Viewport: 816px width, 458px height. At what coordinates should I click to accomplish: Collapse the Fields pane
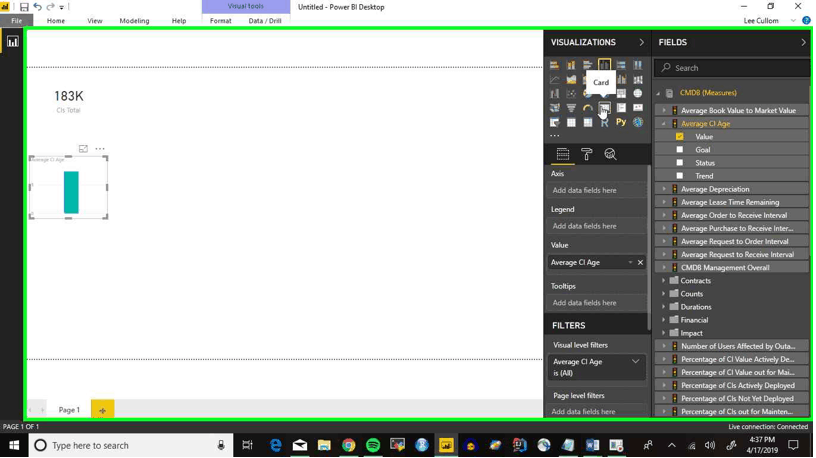click(x=804, y=42)
